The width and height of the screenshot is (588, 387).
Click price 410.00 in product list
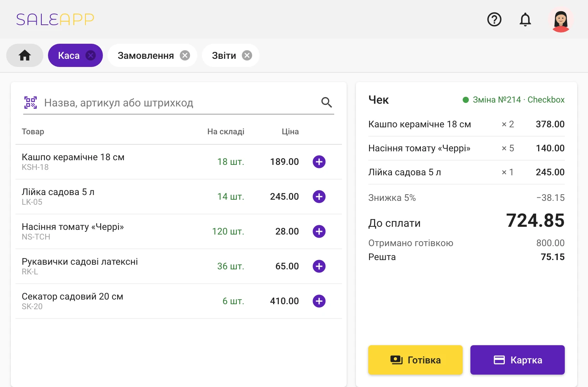click(x=284, y=301)
